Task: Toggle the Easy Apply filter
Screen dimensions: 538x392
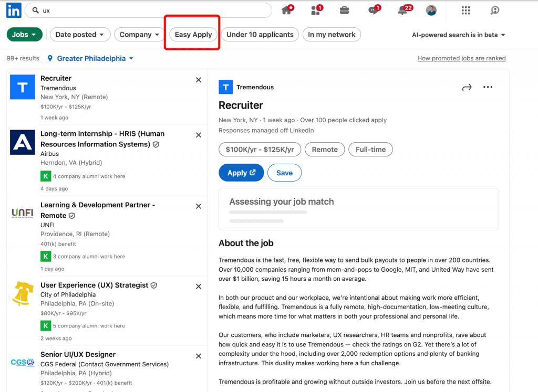Action: click(193, 34)
